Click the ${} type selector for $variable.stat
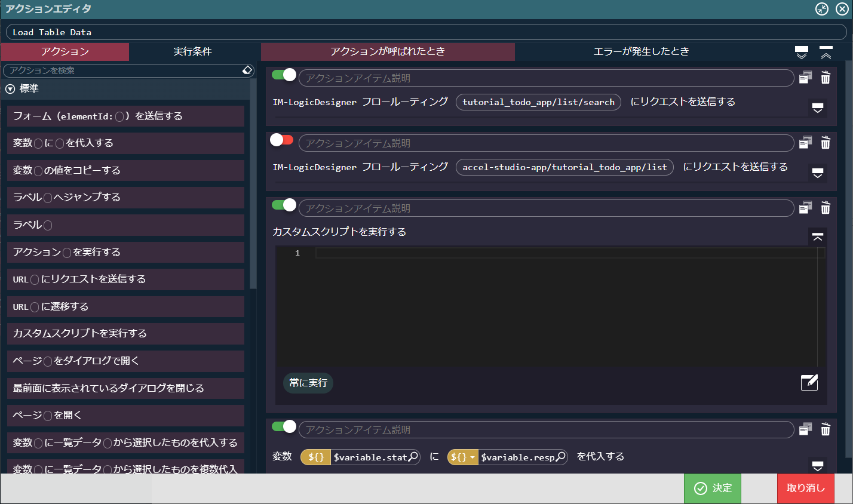Image resolution: width=853 pixels, height=504 pixels. point(316,457)
